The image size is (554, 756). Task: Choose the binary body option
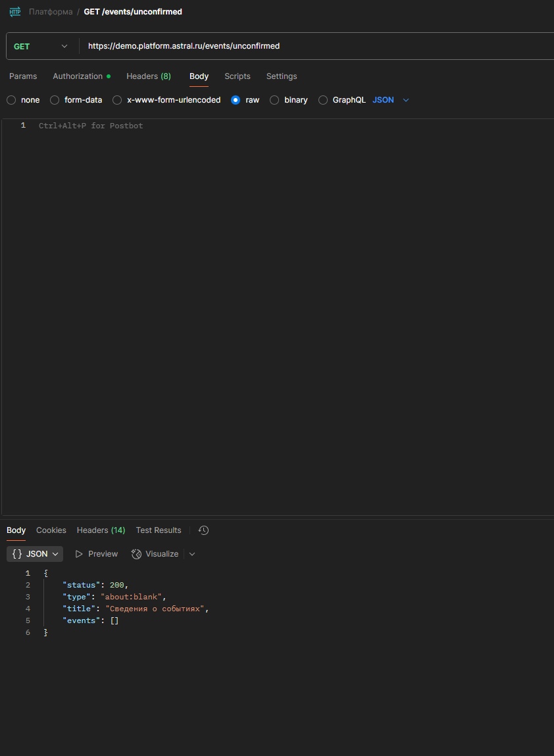[274, 100]
